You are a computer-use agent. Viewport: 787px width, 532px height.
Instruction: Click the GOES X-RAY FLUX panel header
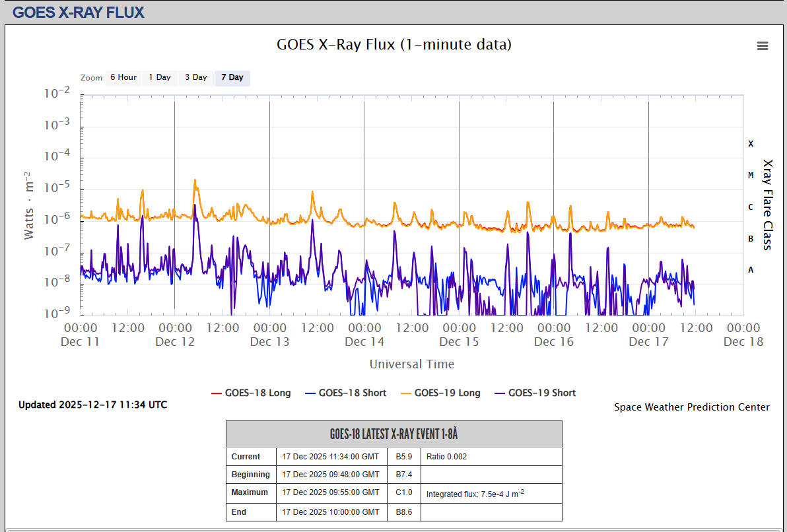pos(79,12)
